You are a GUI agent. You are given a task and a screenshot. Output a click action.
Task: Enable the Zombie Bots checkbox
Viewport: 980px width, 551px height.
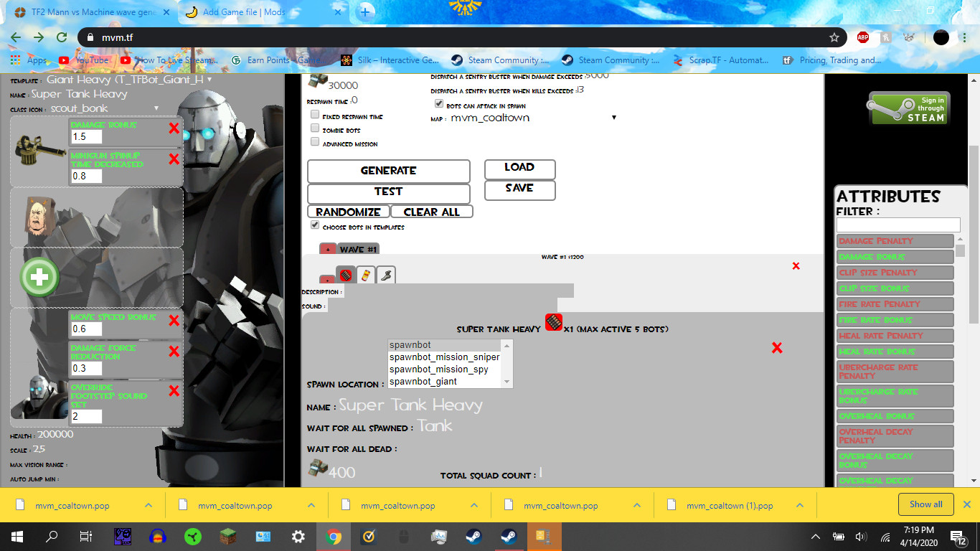pos(315,128)
